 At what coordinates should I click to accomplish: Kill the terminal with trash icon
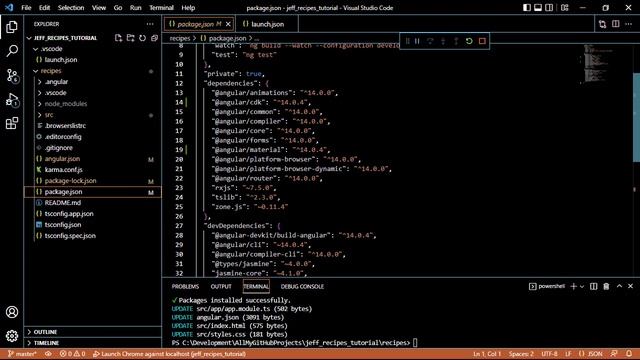(x=606, y=287)
